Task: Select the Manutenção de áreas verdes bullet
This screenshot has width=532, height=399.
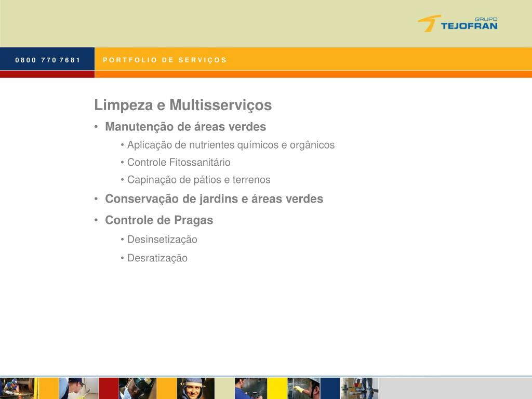Action: click(185, 127)
